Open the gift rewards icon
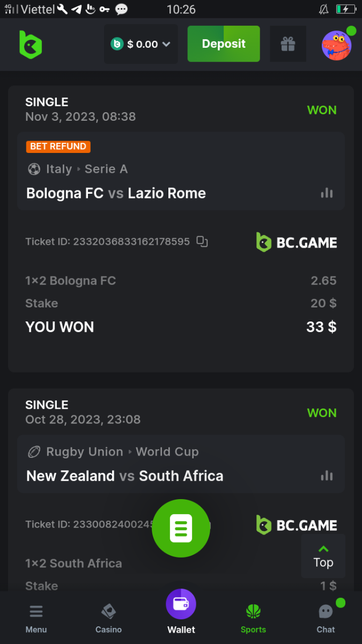This screenshot has width=362, height=644. [288, 44]
